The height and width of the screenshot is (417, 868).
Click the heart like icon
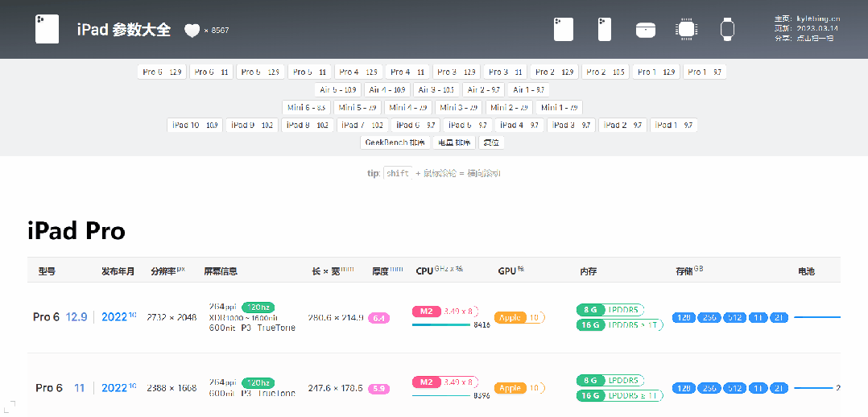192,31
